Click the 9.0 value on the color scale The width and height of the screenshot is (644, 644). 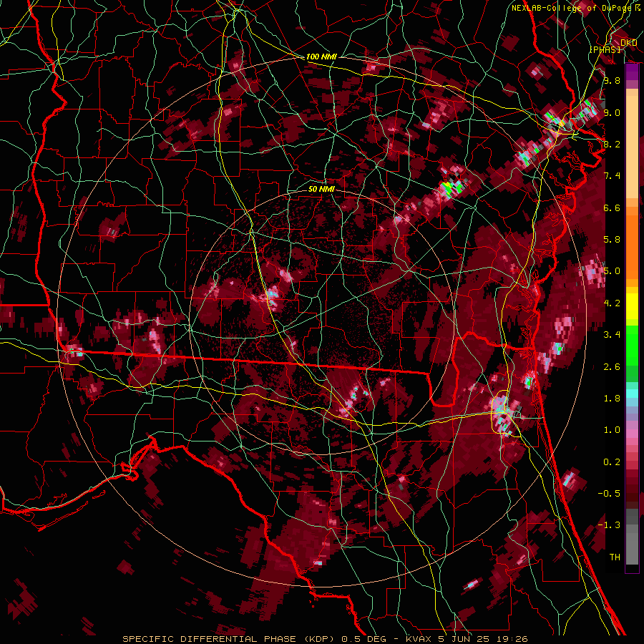pos(612,112)
